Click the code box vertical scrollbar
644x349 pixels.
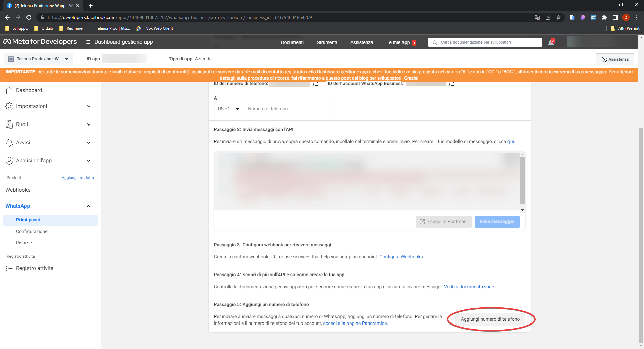coord(522,181)
